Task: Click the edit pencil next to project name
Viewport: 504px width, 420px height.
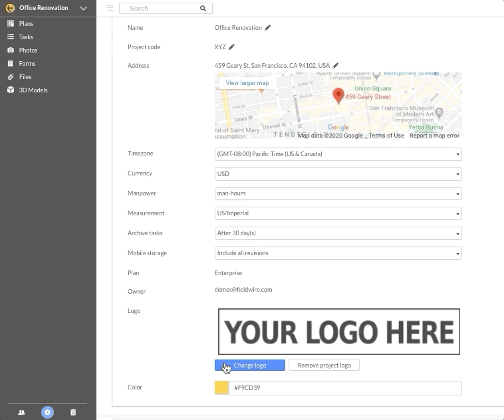Action: (x=267, y=28)
